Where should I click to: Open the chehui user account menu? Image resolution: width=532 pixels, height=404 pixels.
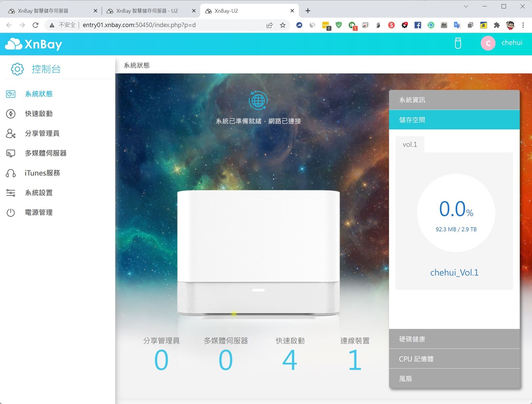(x=502, y=43)
